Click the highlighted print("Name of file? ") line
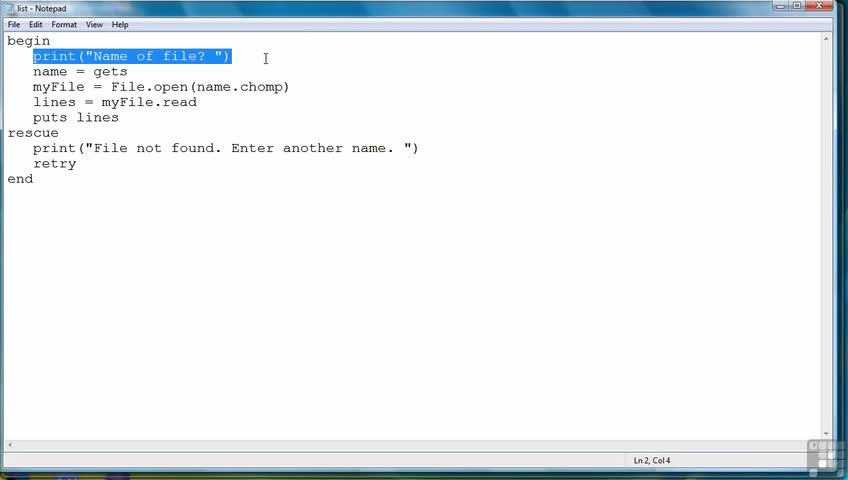Image resolution: width=848 pixels, height=480 pixels. coord(132,56)
